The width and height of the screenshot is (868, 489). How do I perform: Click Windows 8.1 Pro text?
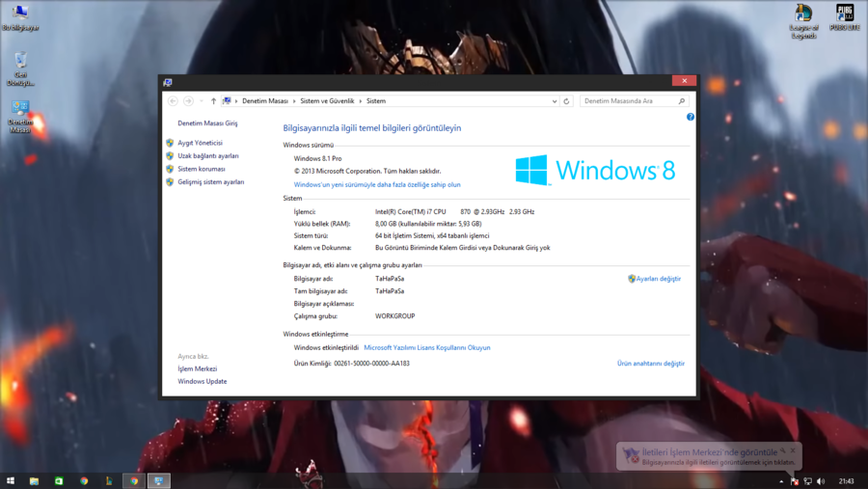pyautogui.click(x=317, y=158)
